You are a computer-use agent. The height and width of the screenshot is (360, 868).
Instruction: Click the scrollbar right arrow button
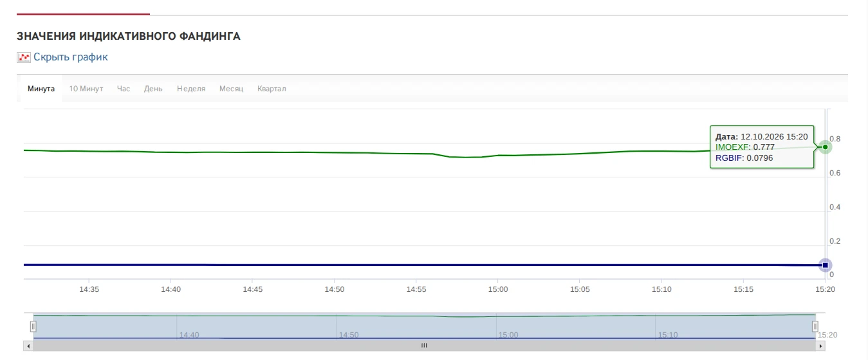820,346
